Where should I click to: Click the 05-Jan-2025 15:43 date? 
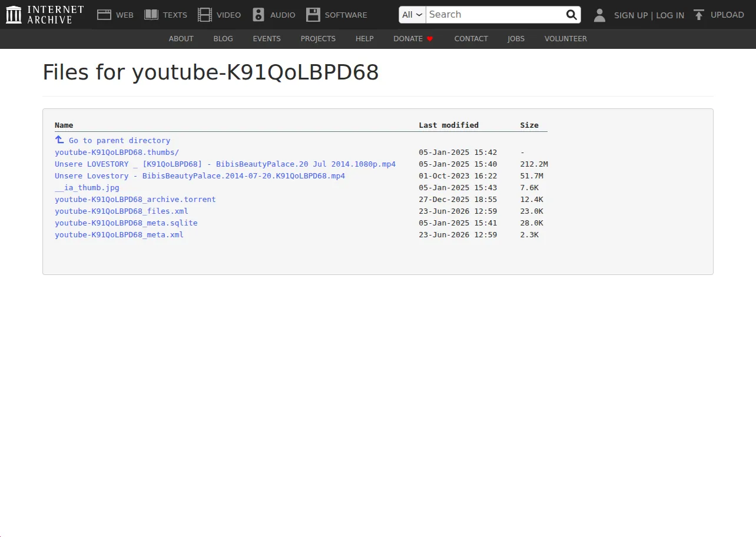click(458, 188)
